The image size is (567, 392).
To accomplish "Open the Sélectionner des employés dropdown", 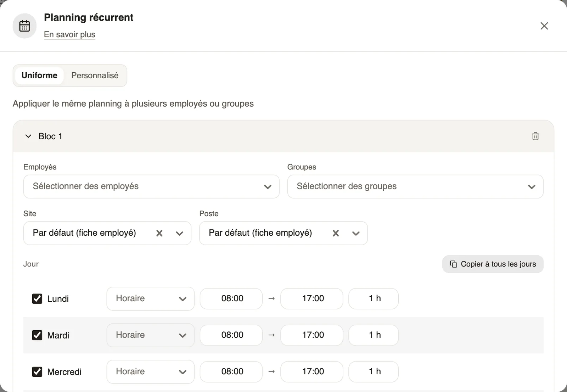I will tap(151, 186).
